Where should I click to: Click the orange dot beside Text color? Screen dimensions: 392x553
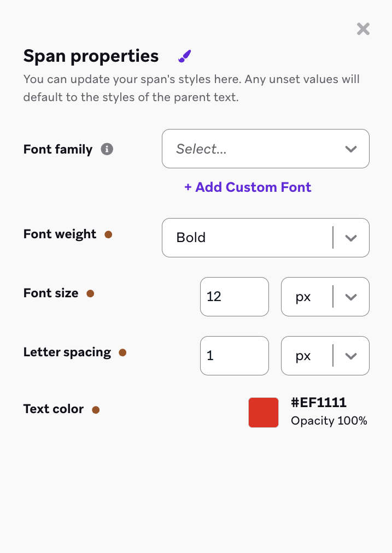(x=97, y=409)
